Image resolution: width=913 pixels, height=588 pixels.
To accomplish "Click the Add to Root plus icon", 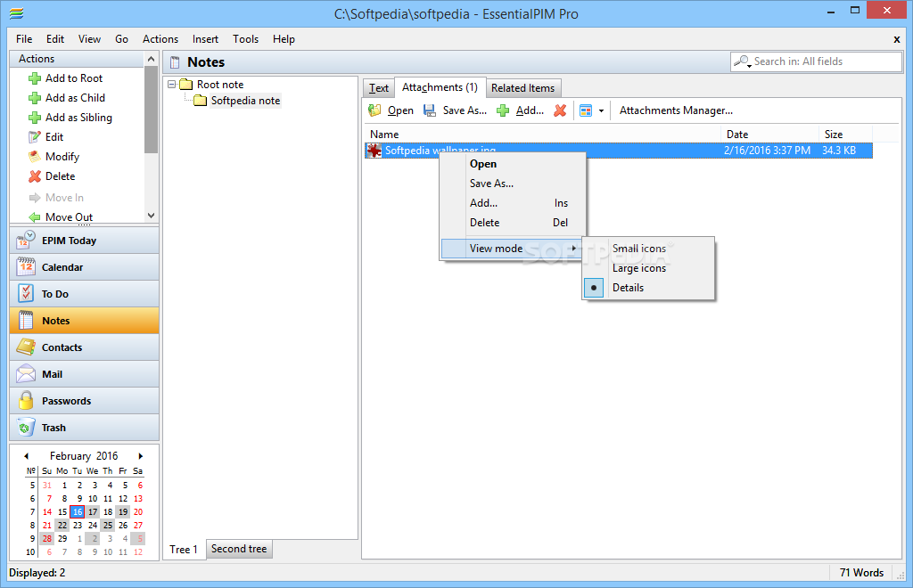I will (x=35, y=78).
